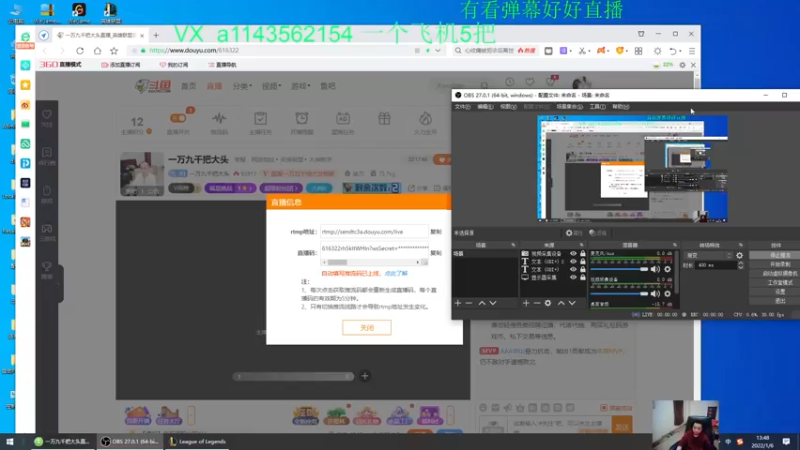Add a new scene in OBS scenes panel
This screenshot has height=450, width=800.
click(x=458, y=303)
